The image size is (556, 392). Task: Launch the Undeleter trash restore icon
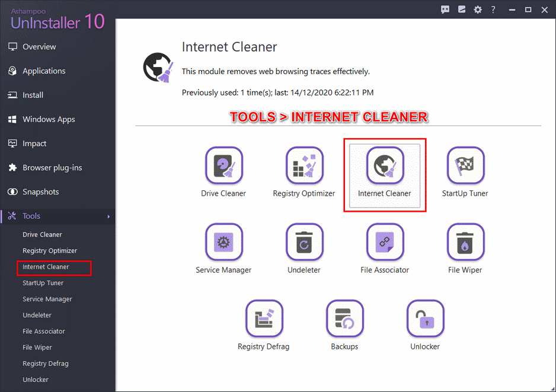304,242
